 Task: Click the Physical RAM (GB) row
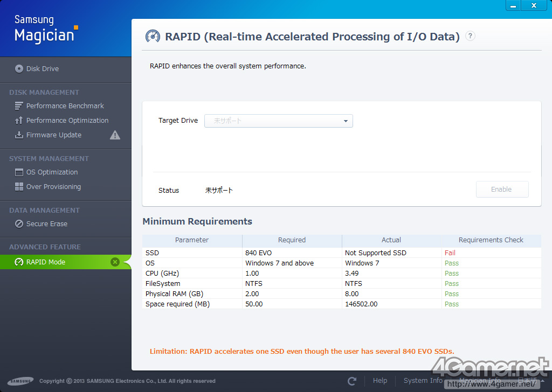coord(341,293)
